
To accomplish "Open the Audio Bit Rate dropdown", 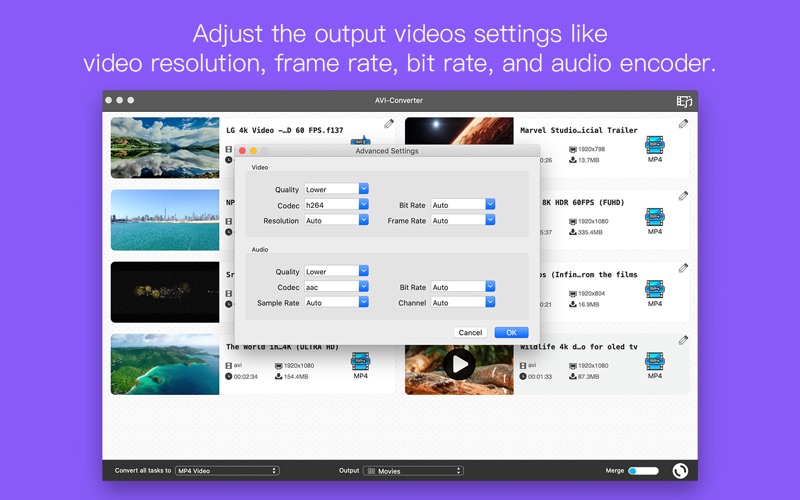I will [x=463, y=287].
